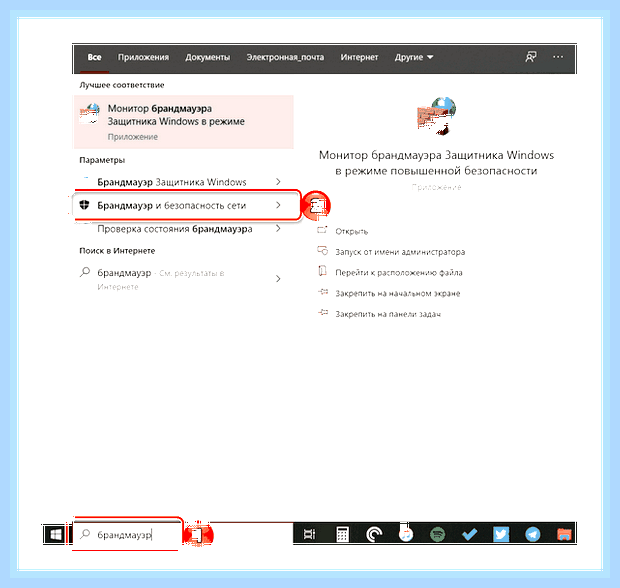
Task: Click the брандмауэр internet search result
Action: click(x=183, y=279)
